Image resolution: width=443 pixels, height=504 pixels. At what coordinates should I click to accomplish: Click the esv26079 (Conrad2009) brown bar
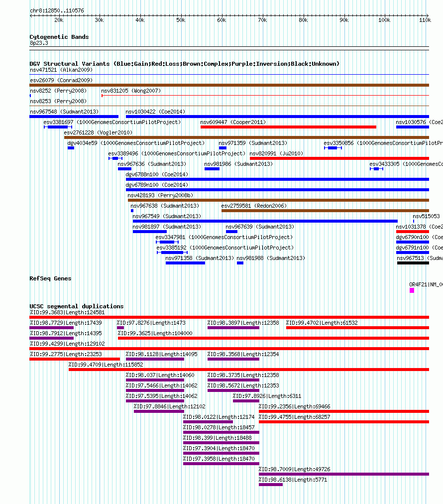[x=229, y=85]
